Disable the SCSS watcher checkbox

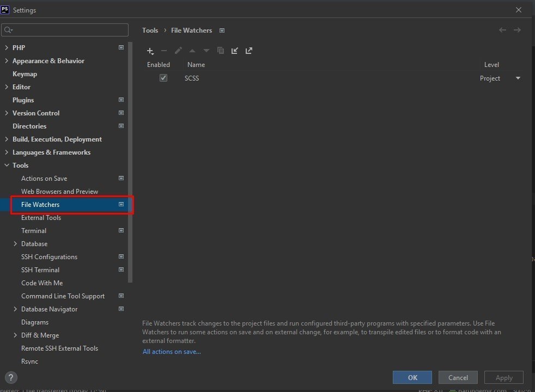[x=163, y=78]
